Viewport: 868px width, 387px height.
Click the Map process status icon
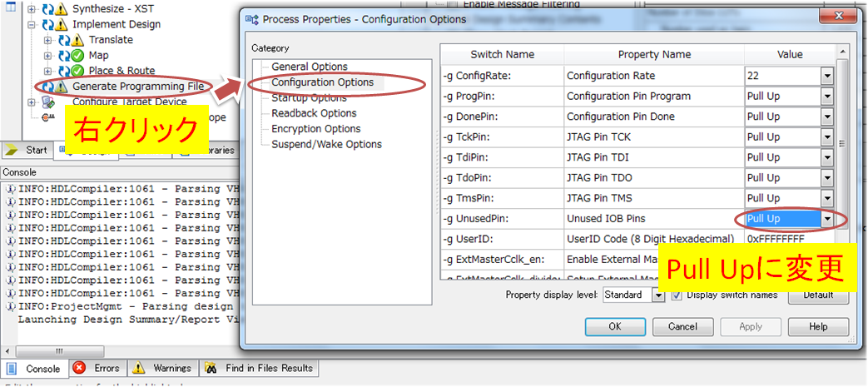point(77,56)
